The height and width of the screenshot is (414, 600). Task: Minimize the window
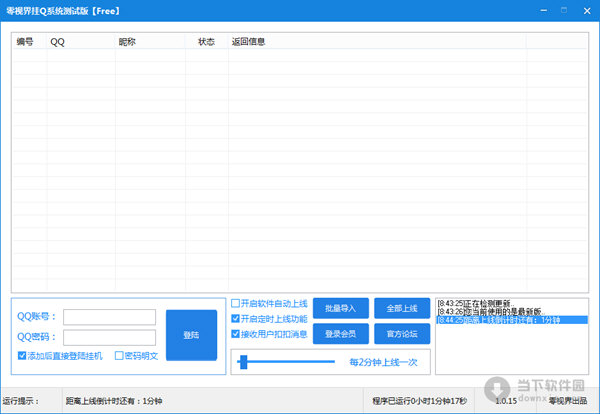[x=543, y=11]
